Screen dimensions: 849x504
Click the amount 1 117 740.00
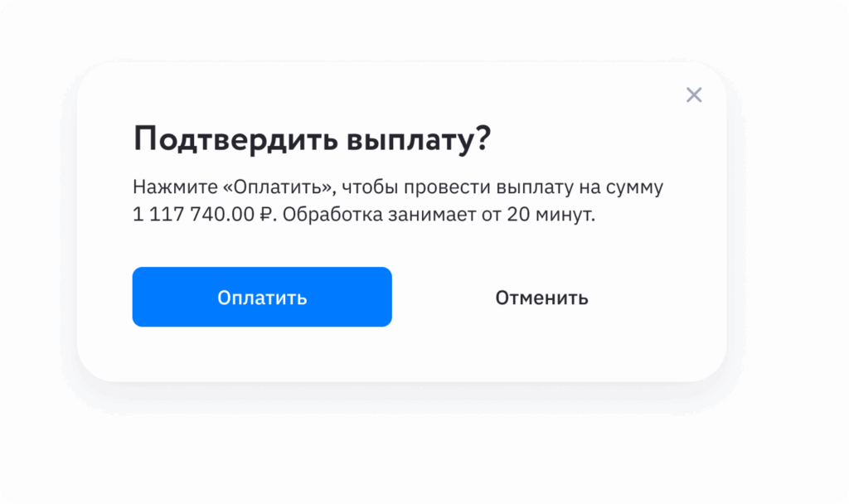[x=193, y=216]
